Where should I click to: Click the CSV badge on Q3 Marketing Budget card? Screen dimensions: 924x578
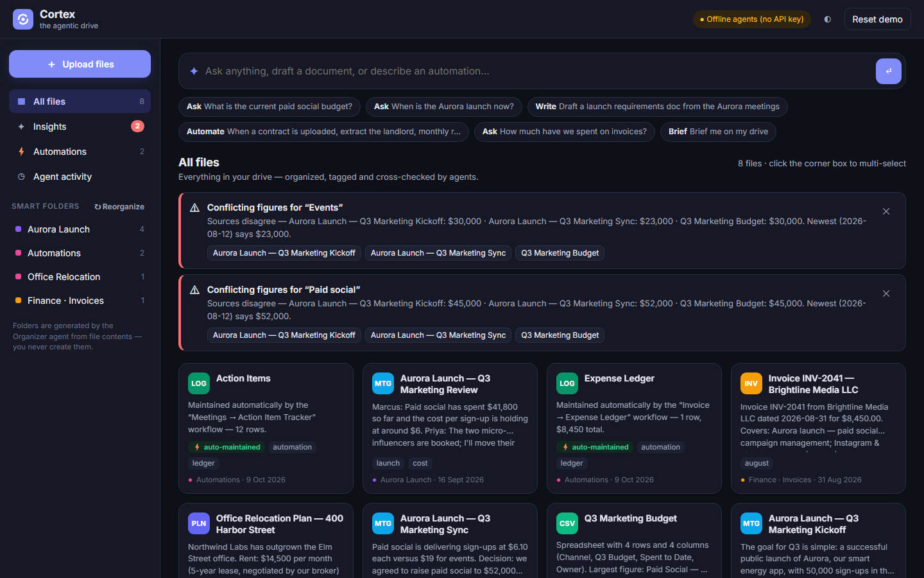(567, 523)
